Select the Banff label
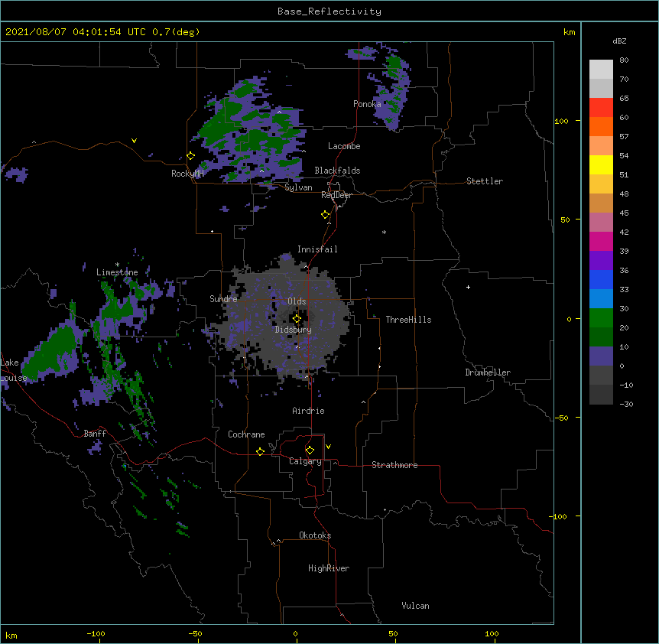Image resolution: width=659 pixels, height=644 pixels. [x=95, y=434]
